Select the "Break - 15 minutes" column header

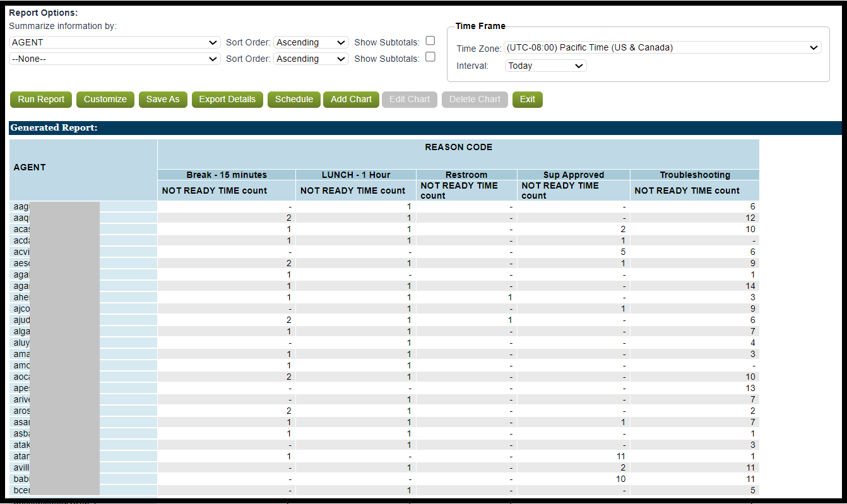point(227,175)
